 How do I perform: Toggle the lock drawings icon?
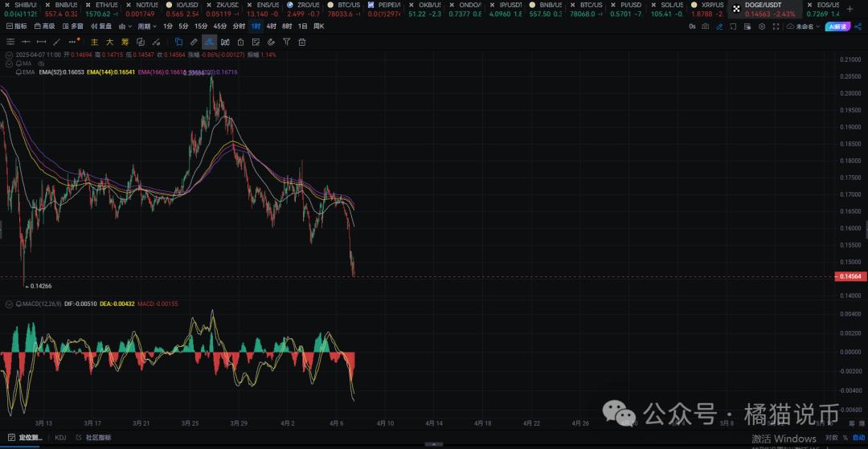click(x=240, y=42)
